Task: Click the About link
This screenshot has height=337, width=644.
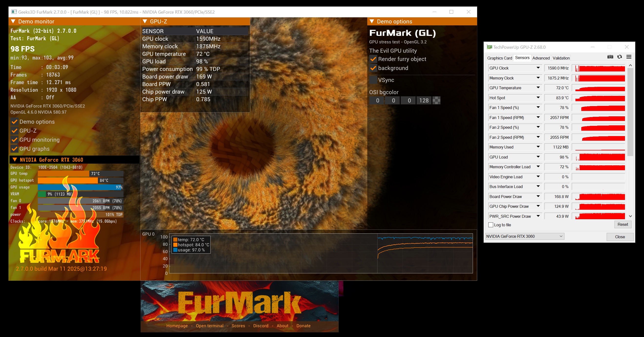Action: tap(282, 326)
